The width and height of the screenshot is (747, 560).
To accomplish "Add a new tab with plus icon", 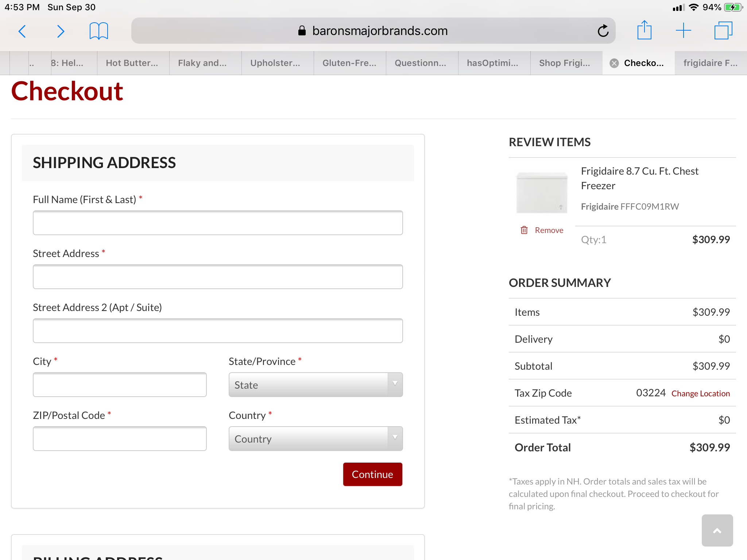I will [x=684, y=30].
